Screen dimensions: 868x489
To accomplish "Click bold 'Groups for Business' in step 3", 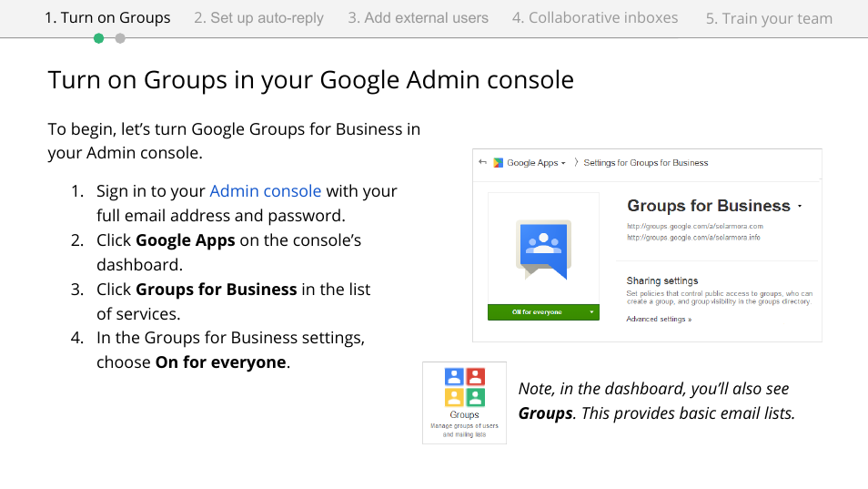I will [217, 289].
